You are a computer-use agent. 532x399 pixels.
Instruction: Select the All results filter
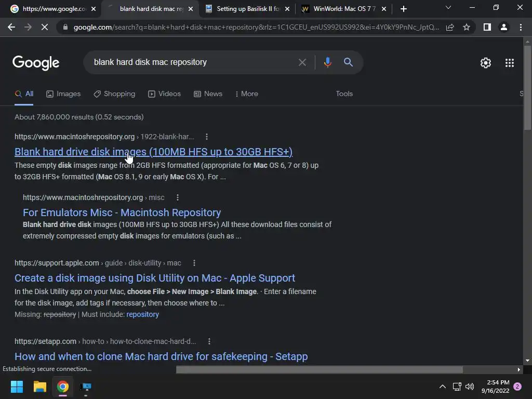pos(24,94)
